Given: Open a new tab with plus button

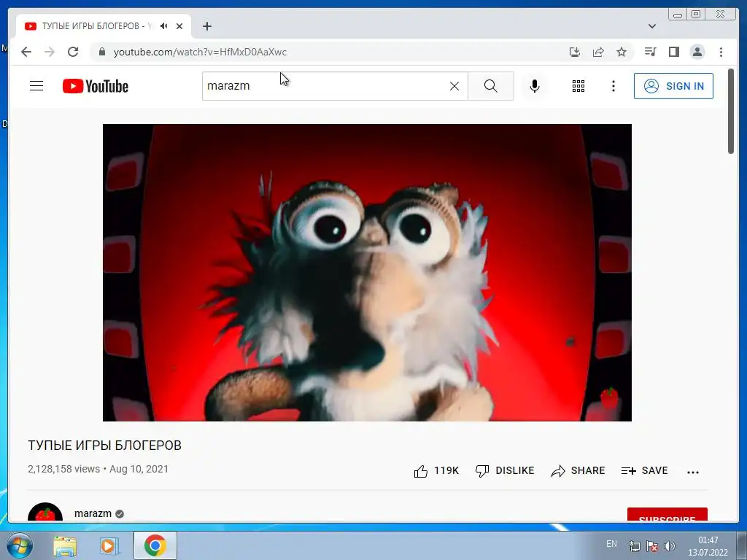Looking at the screenshot, I should [206, 26].
